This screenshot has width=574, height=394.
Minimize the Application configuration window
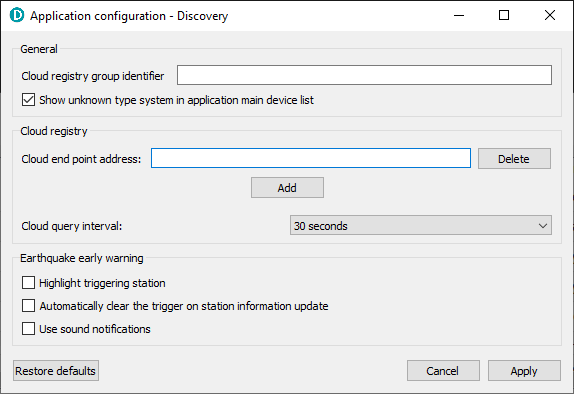[x=459, y=15]
